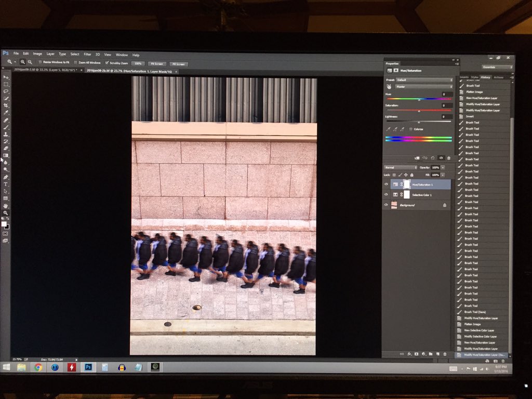Select the Gradient tool
The height and width of the screenshot is (399, 532).
point(6,155)
